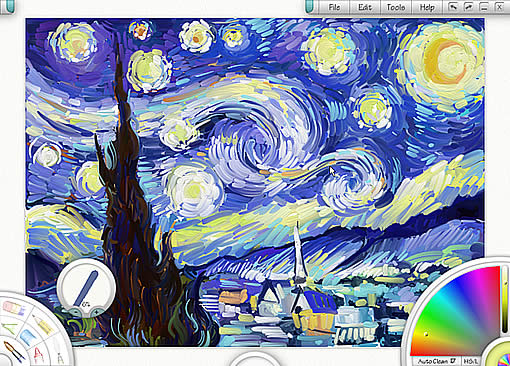The height and width of the screenshot is (366, 510).
Task: Click the redo arrow icon in menu bar
Action: (x=469, y=7)
